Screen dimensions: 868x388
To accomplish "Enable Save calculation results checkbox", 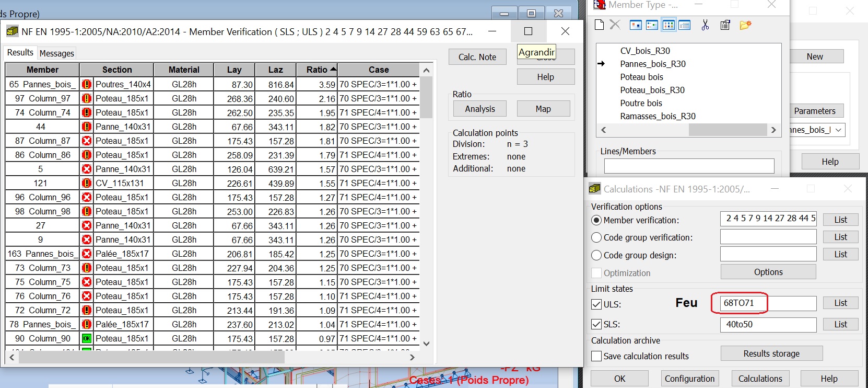I will (596, 356).
